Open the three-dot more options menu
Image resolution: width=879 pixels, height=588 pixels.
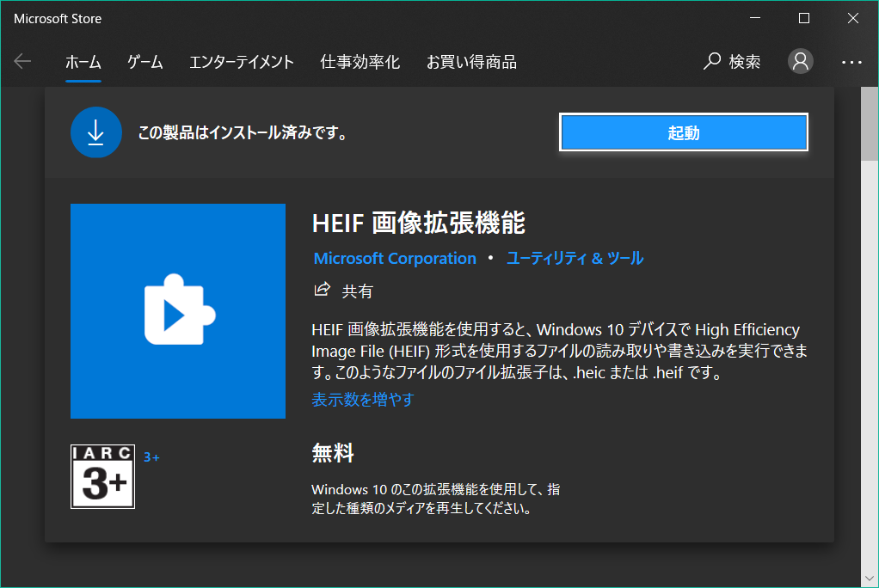851,62
